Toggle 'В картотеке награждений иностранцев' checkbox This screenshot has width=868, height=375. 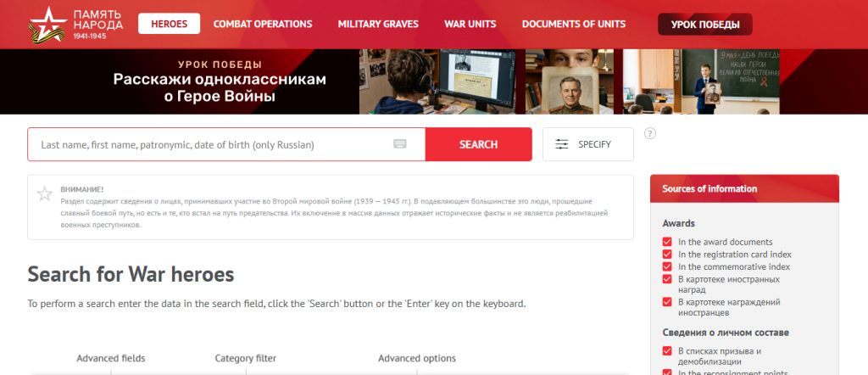[x=666, y=302]
